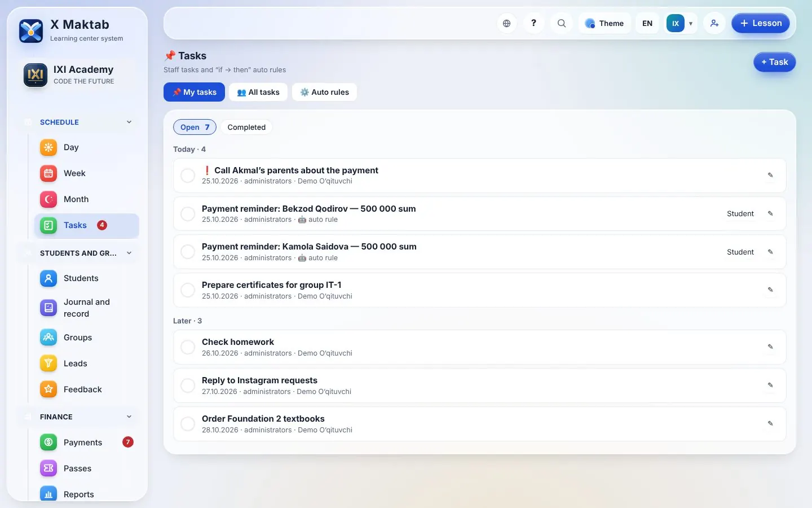
Task: Click the add user icon in top bar
Action: click(x=714, y=24)
